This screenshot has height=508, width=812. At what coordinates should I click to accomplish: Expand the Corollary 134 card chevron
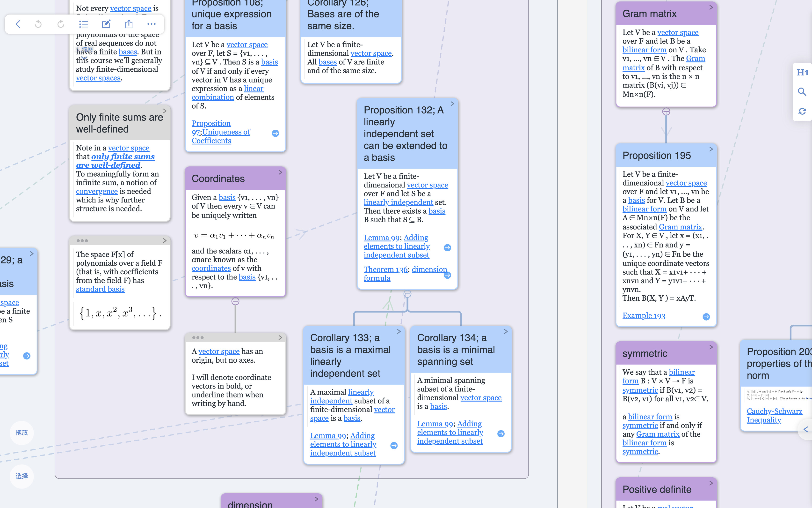pos(506,332)
